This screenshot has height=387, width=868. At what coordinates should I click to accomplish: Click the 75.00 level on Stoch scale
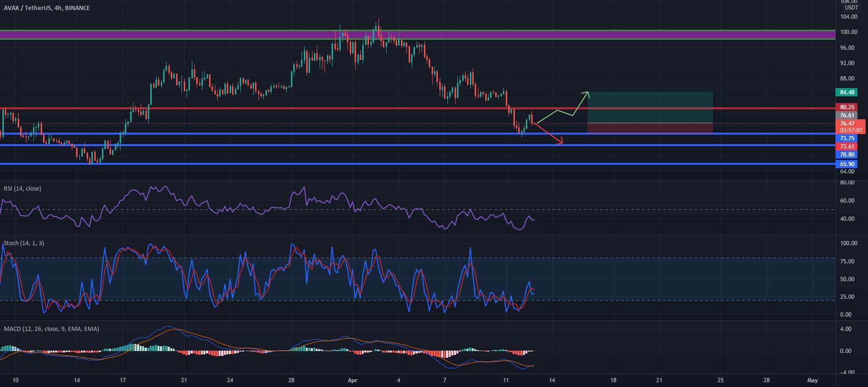pos(847,262)
